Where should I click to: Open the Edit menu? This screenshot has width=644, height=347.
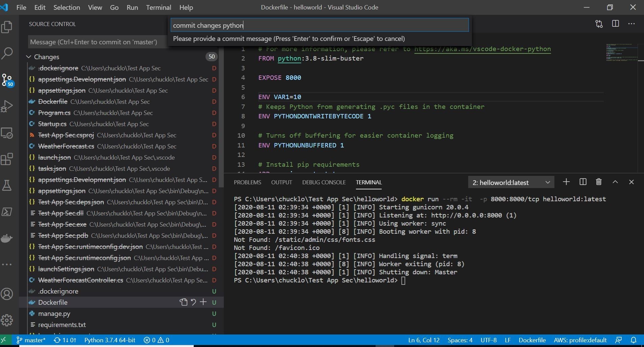[x=40, y=7]
